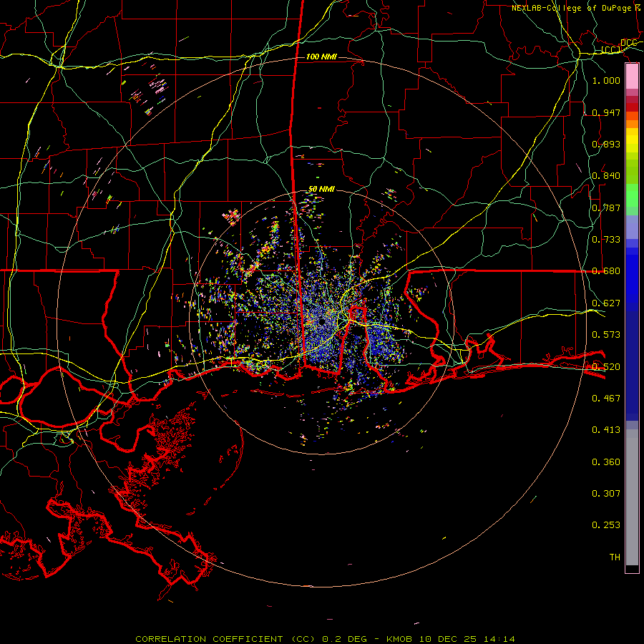The width and height of the screenshot is (644, 644).
Task: Click the 0.253 color scale value
Action: point(606,525)
